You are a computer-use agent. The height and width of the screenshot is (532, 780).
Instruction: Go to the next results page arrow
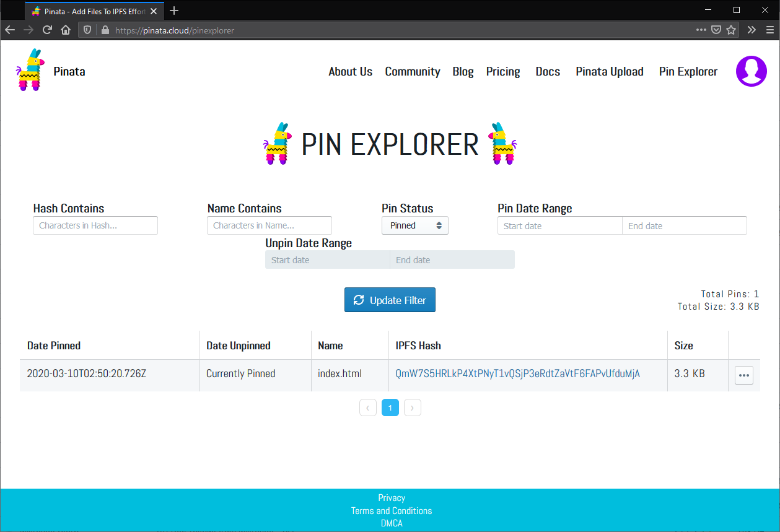[413, 408]
